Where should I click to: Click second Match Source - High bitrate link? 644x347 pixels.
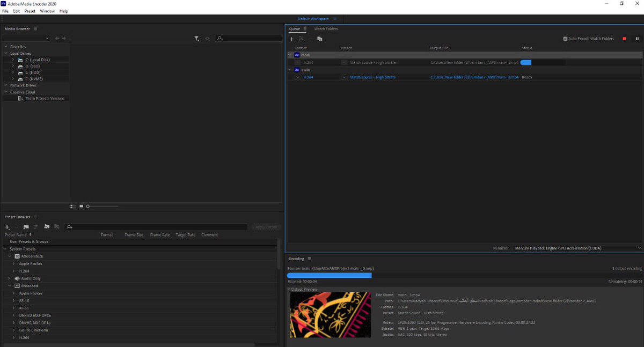pyautogui.click(x=373, y=77)
